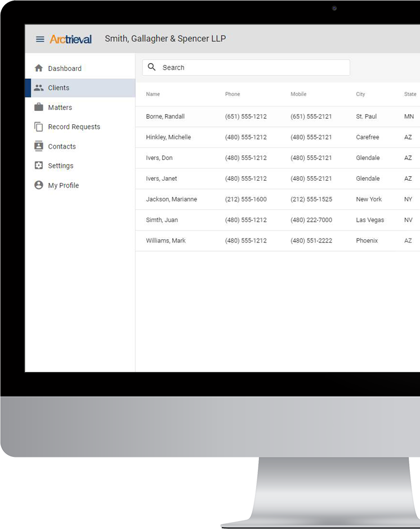Image resolution: width=420 pixels, height=529 pixels.
Task: Click mobile (212) 555-1525
Action: (311, 199)
